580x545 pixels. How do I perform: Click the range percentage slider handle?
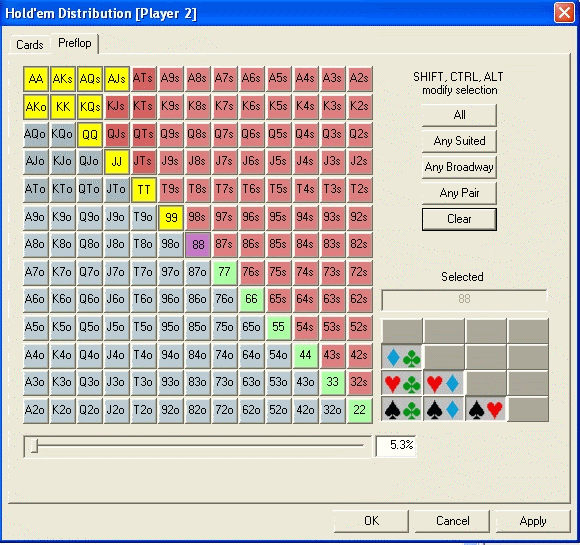34,446
